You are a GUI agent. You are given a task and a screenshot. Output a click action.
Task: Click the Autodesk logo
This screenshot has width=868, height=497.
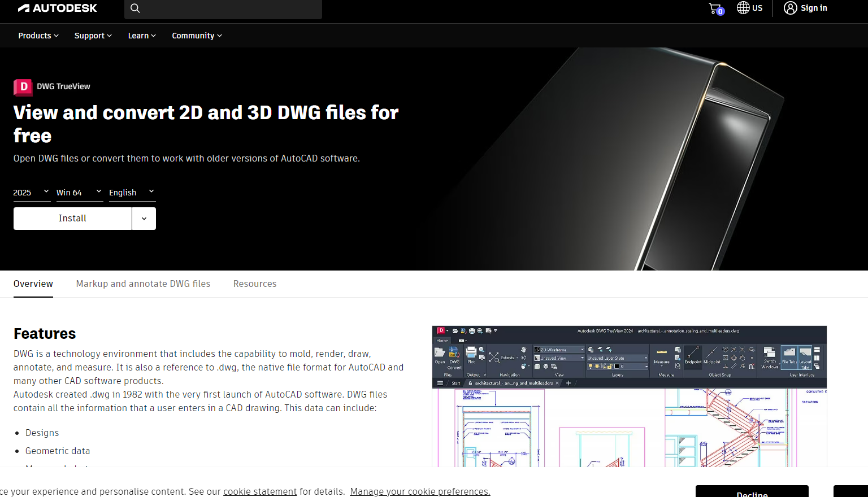click(58, 8)
